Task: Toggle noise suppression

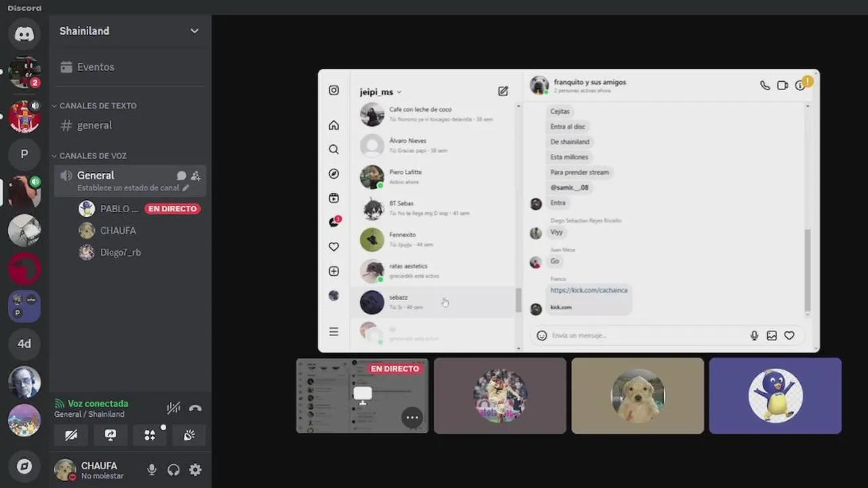Action: [x=174, y=408]
